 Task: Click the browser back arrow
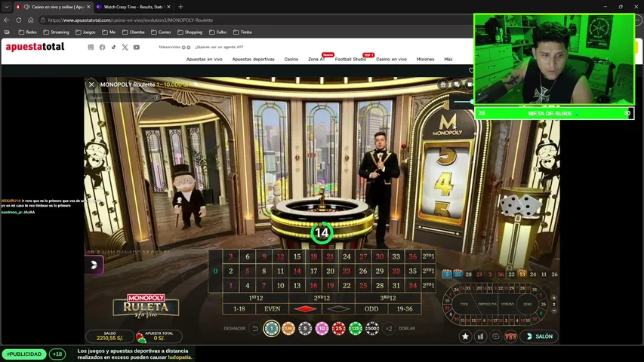(7, 20)
